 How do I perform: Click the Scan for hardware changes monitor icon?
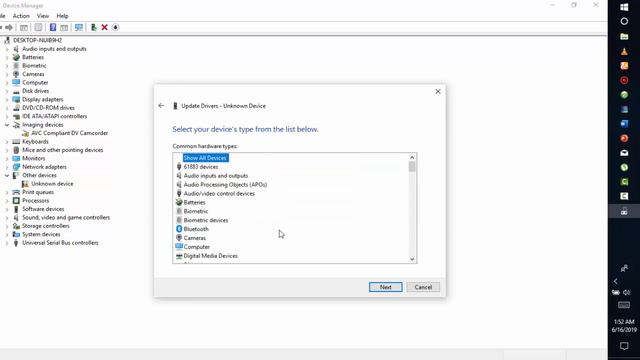tap(79, 27)
